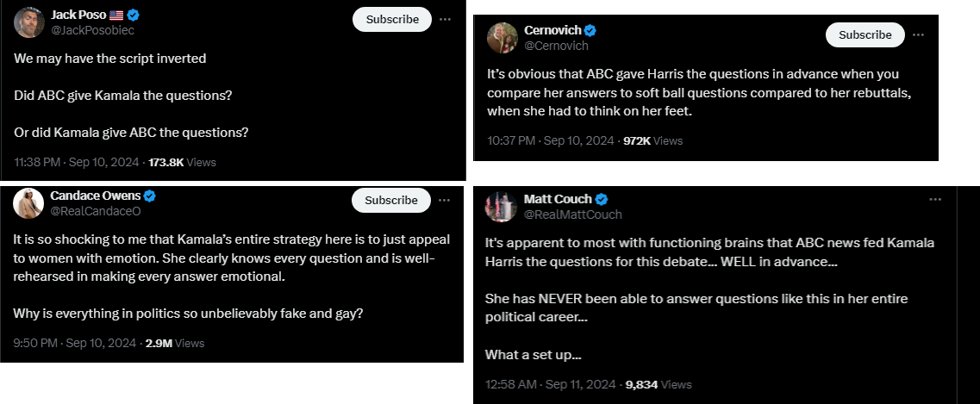The image size is (980, 404).
Task: Subscribe to Cernovich
Action: 865,34
